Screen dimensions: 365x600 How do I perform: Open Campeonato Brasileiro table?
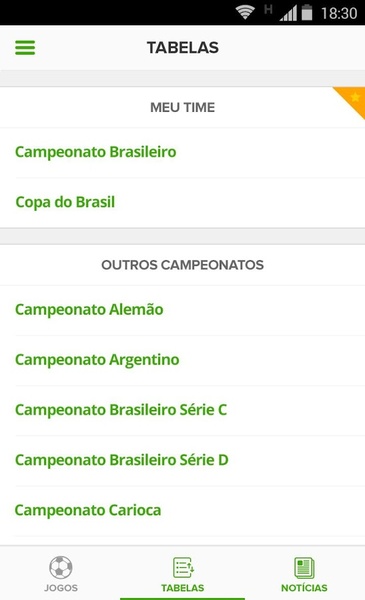(182, 152)
